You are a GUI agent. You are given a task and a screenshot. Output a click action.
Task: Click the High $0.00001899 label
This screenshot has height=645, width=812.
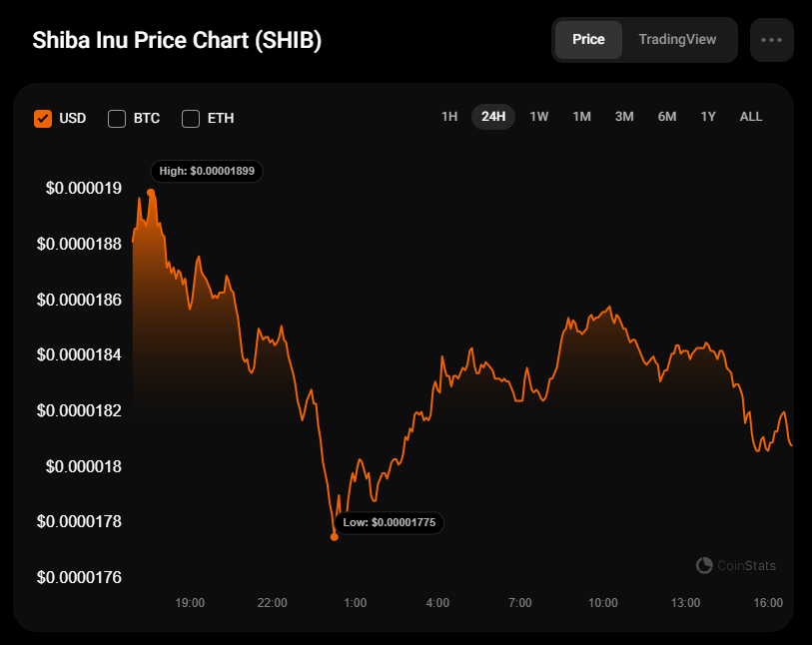click(x=207, y=172)
